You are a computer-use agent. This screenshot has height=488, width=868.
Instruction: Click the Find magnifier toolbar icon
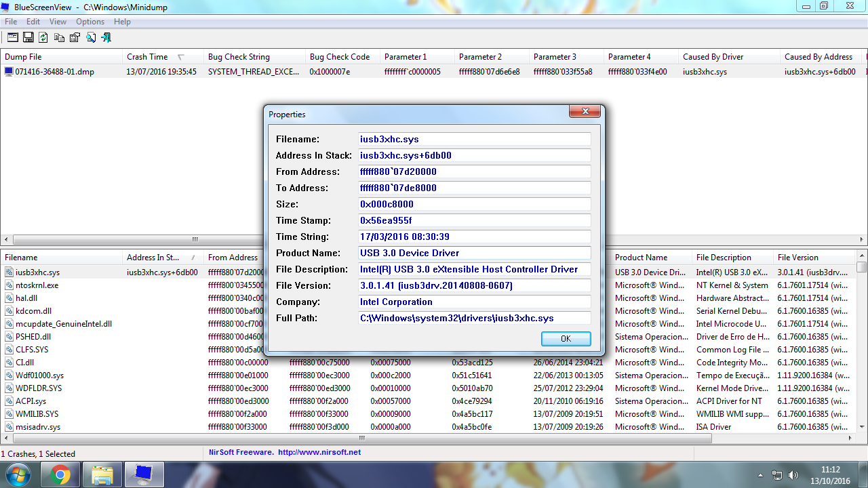pyautogui.click(x=91, y=37)
